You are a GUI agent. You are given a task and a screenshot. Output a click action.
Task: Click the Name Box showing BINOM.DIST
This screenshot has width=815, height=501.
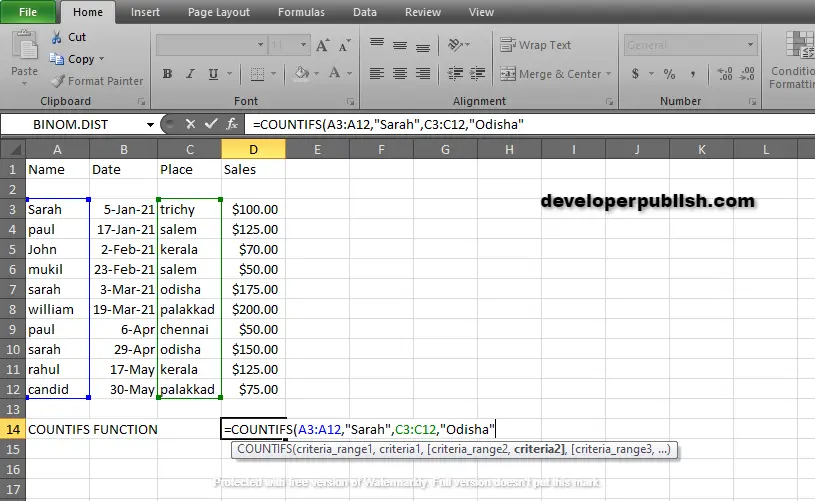[x=73, y=125]
